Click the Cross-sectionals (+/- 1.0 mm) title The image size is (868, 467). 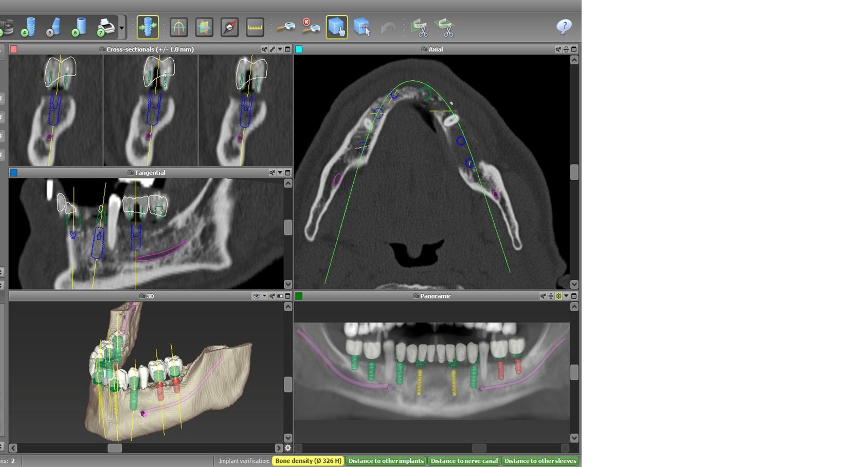(x=150, y=49)
